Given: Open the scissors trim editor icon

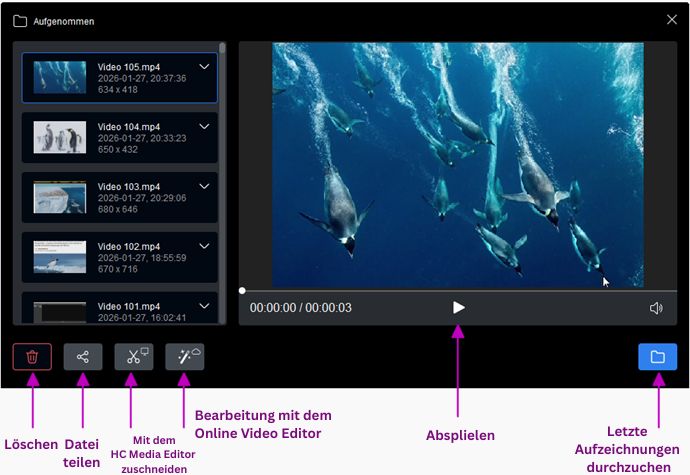Looking at the screenshot, I should click(x=134, y=357).
